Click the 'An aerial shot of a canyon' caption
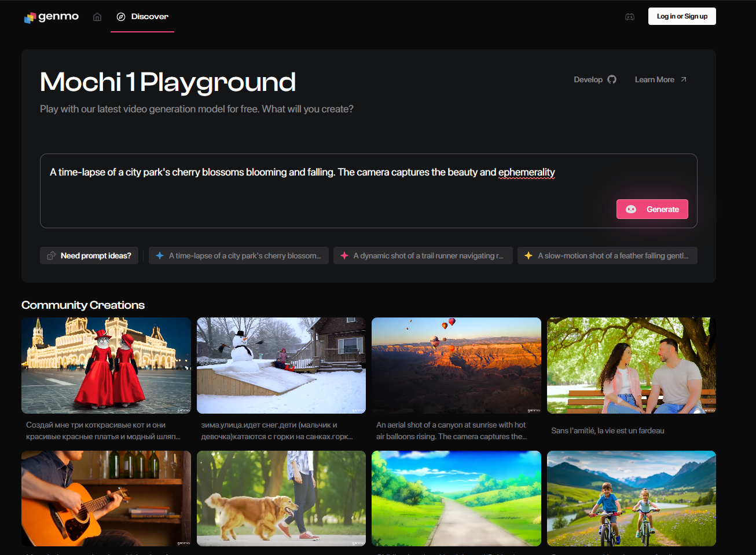 click(x=452, y=430)
